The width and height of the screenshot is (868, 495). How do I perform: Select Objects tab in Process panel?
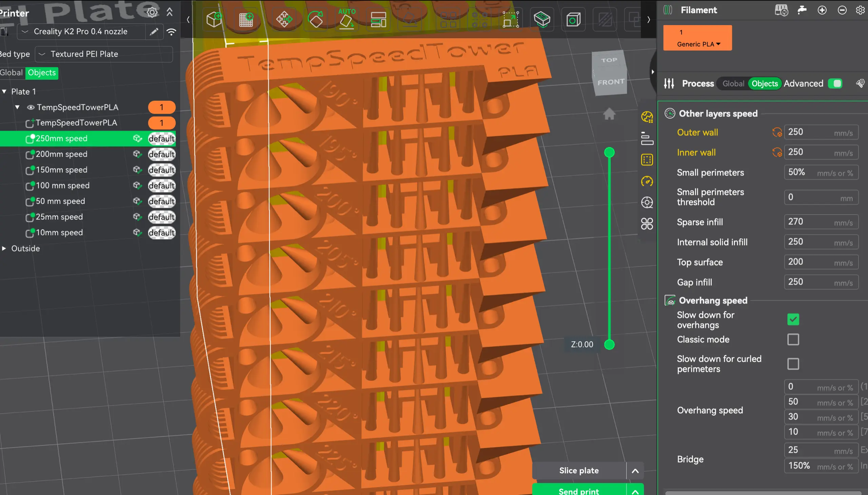pos(764,84)
